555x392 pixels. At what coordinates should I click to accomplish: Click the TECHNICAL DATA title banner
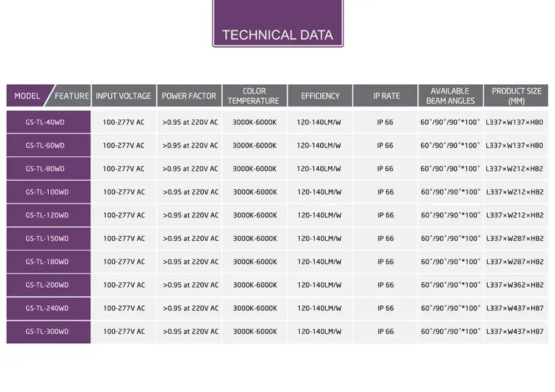pyautogui.click(x=277, y=34)
